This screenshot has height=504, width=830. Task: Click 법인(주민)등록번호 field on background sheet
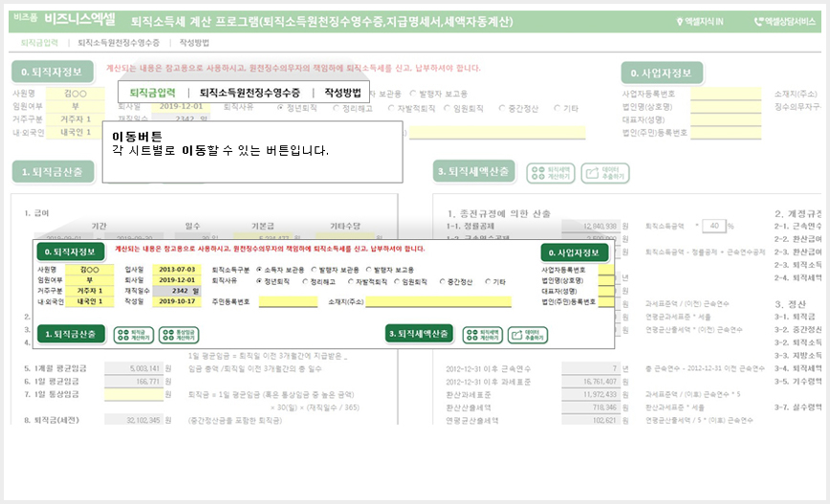726,133
